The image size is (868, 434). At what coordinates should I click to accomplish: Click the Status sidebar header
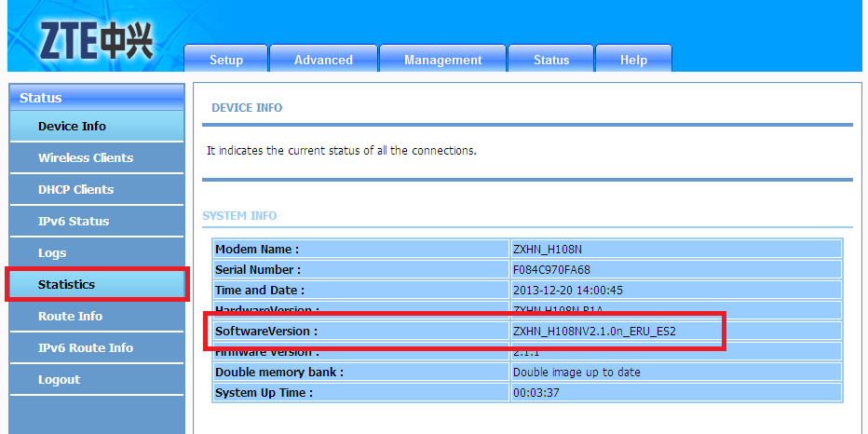pyautogui.click(x=97, y=98)
